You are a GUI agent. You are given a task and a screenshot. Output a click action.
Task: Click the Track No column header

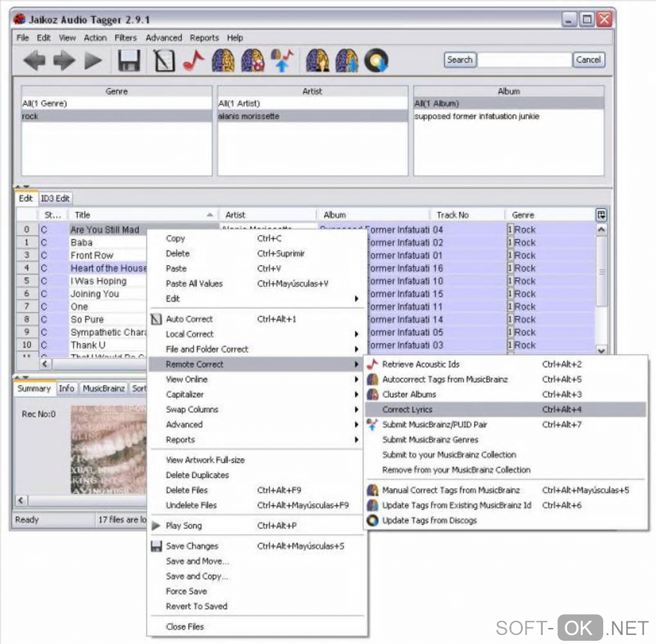pyautogui.click(x=467, y=215)
